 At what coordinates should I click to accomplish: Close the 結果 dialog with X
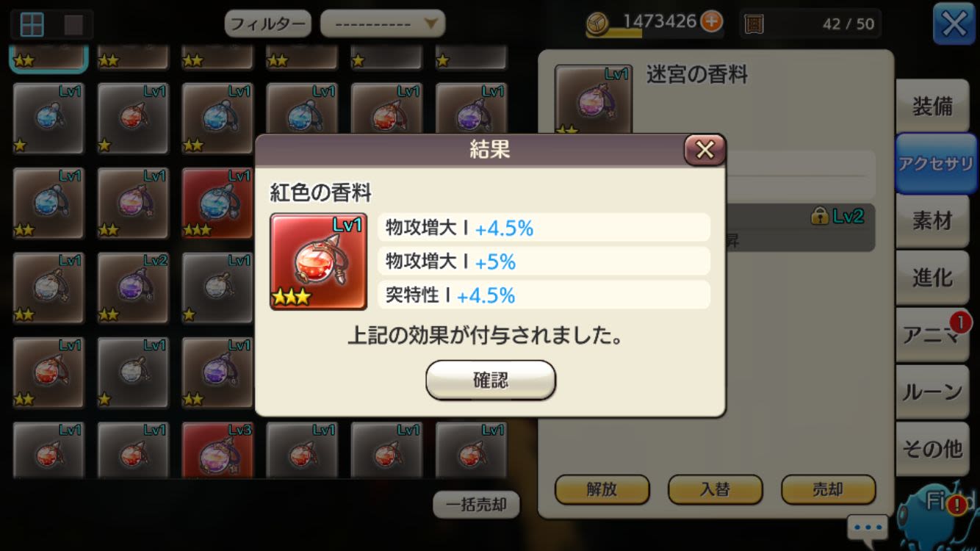coord(705,150)
